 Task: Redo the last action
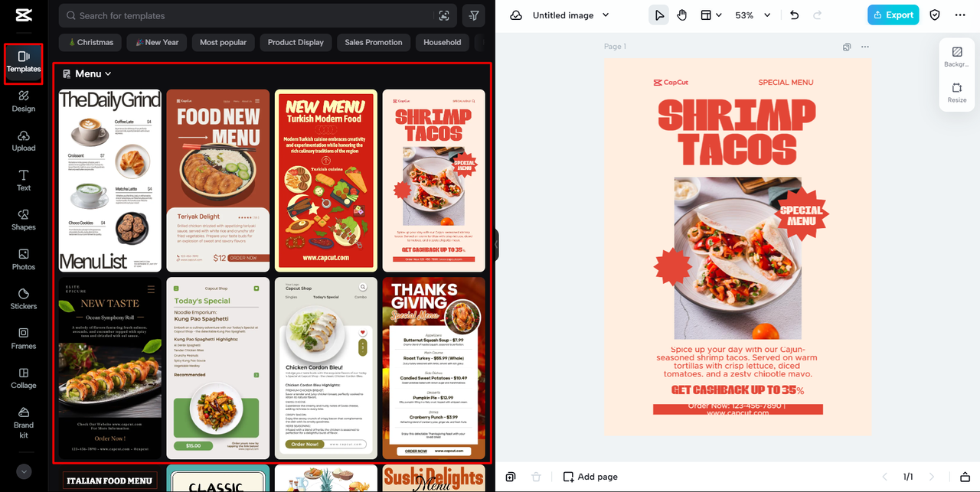coord(817,15)
